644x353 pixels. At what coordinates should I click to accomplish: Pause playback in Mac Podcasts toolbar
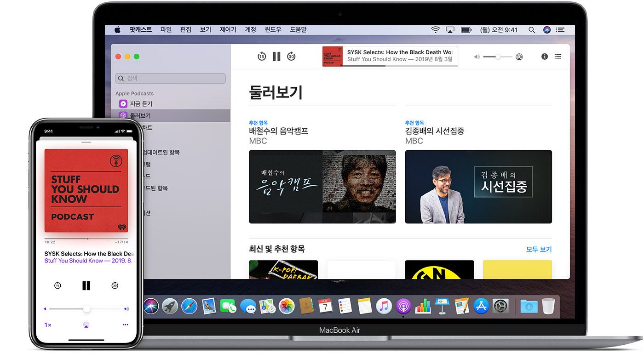point(276,57)
